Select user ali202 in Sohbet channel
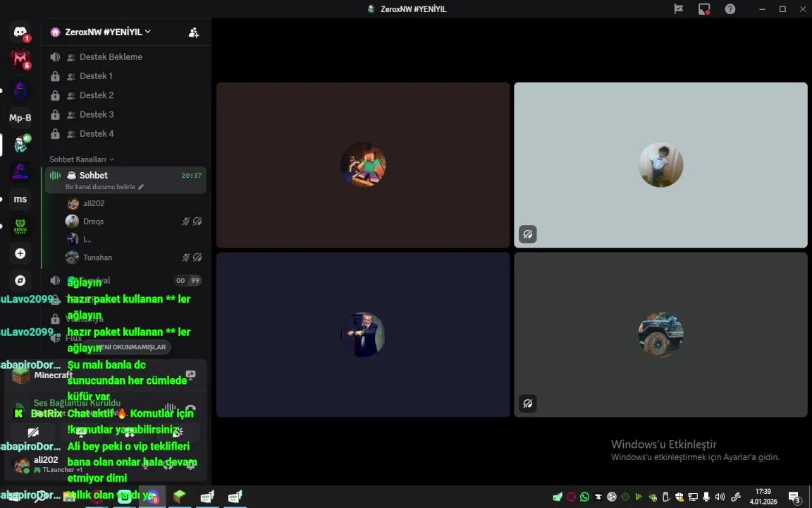The height and width of the screenshot is (508, 812). coord(135,203)
